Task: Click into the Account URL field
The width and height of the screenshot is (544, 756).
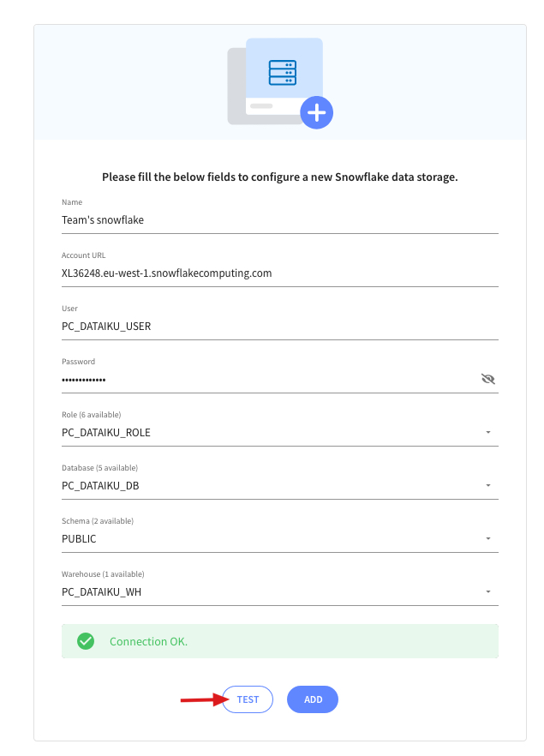Action: tap(280, 273)
